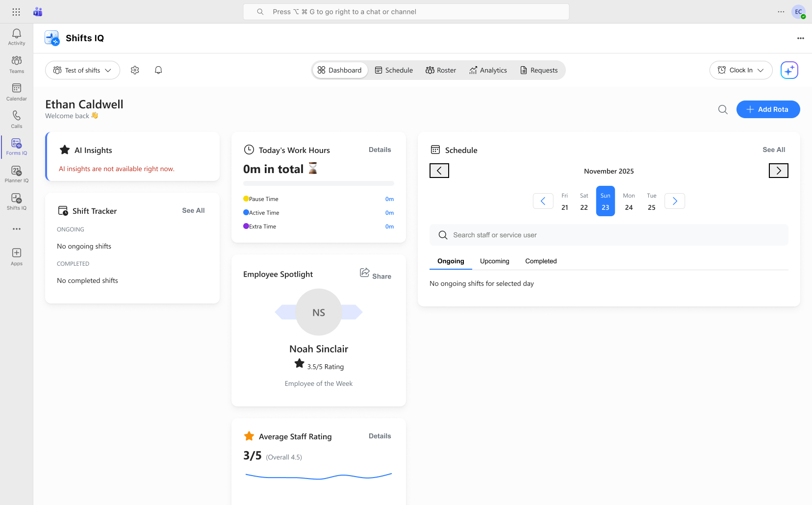Open Teams section in sidebar

pos(16,64)
